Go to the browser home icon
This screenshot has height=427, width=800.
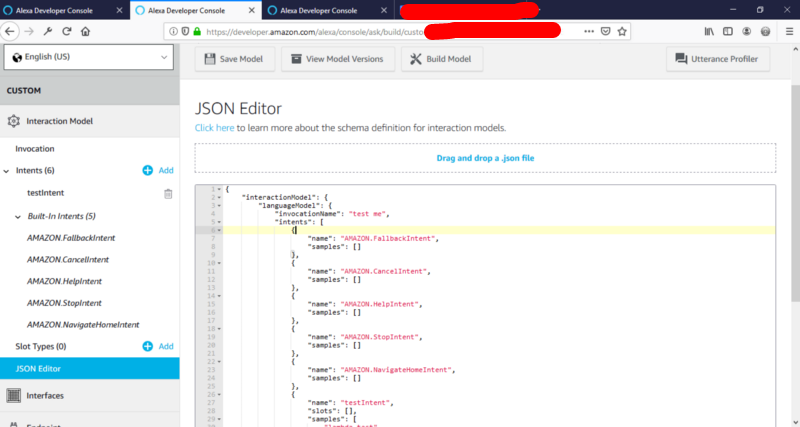pos(85,32)
